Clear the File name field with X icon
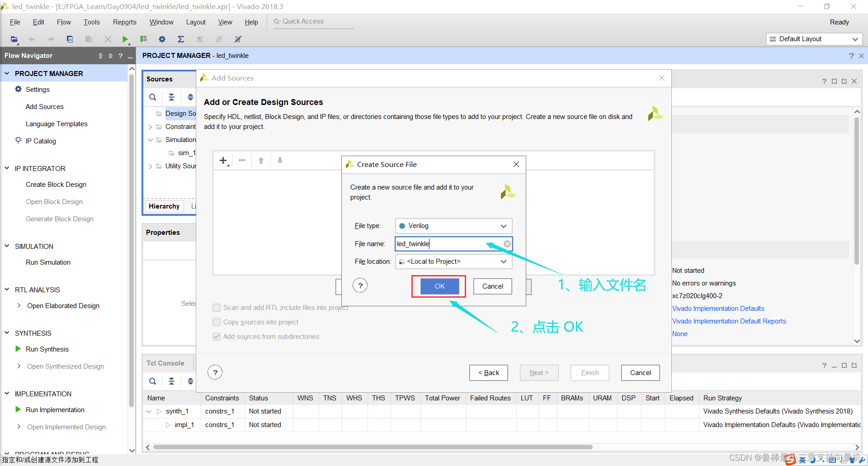Viewport: 868px width, 466px height. point(507,244)
